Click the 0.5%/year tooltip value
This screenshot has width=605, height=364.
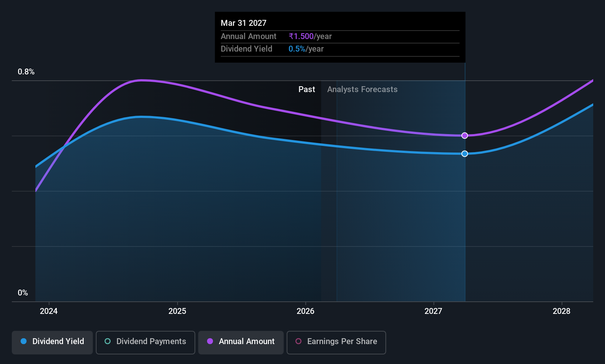coord(306,49)
